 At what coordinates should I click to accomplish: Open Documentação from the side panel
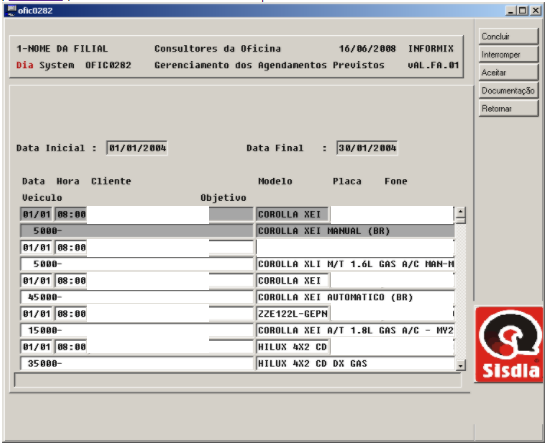click(x=508, y=91)
